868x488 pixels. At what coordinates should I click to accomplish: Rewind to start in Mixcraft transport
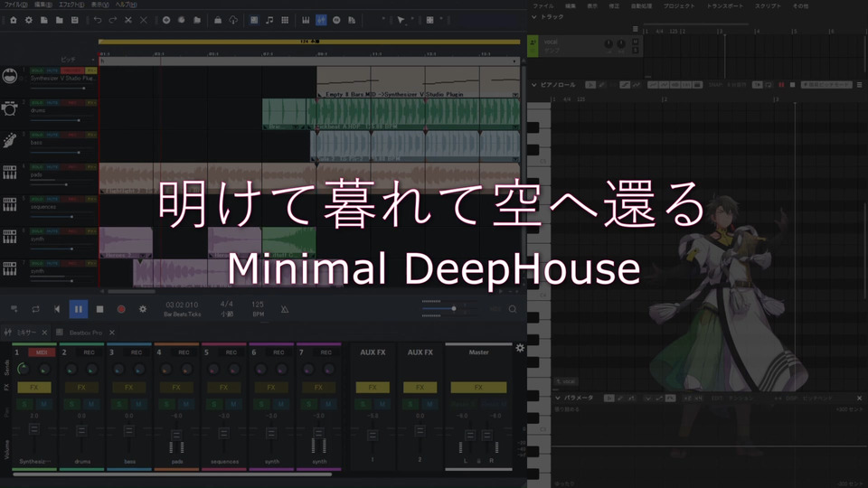tap(57, 309)
